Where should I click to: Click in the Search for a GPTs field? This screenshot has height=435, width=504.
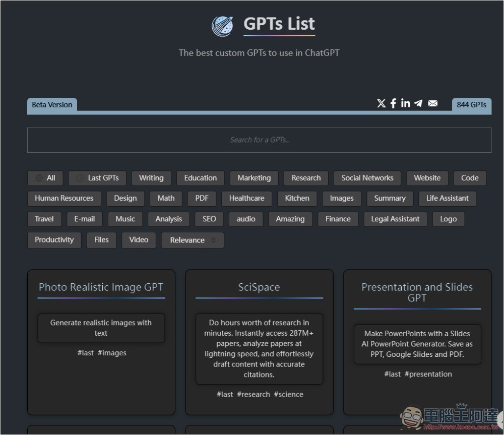click(259, 140)
